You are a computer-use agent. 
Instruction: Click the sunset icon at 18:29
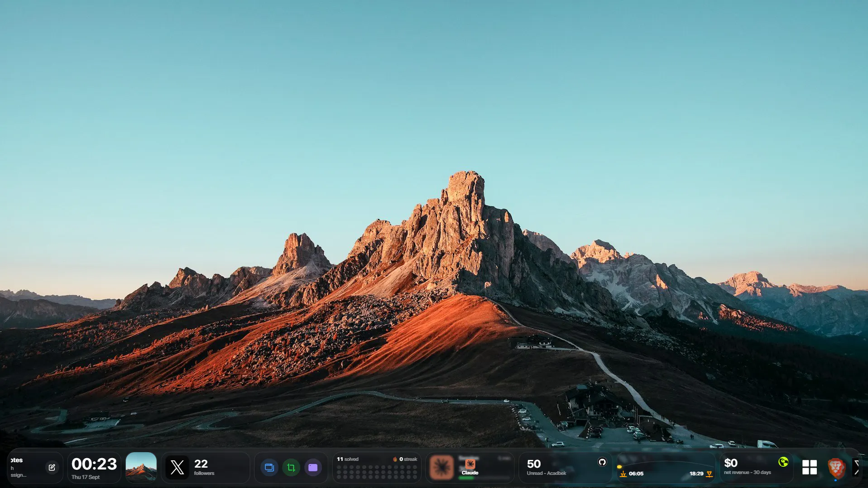[709, 474]
